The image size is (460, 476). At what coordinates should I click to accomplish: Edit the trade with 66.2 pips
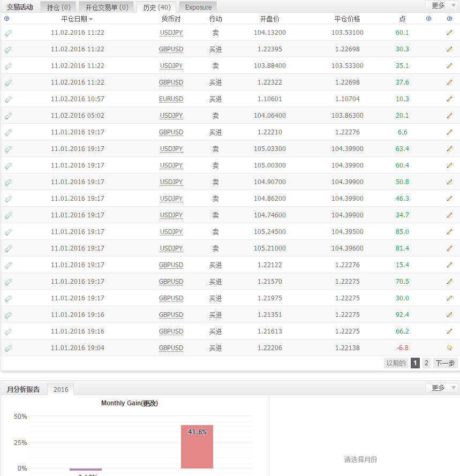449,331
